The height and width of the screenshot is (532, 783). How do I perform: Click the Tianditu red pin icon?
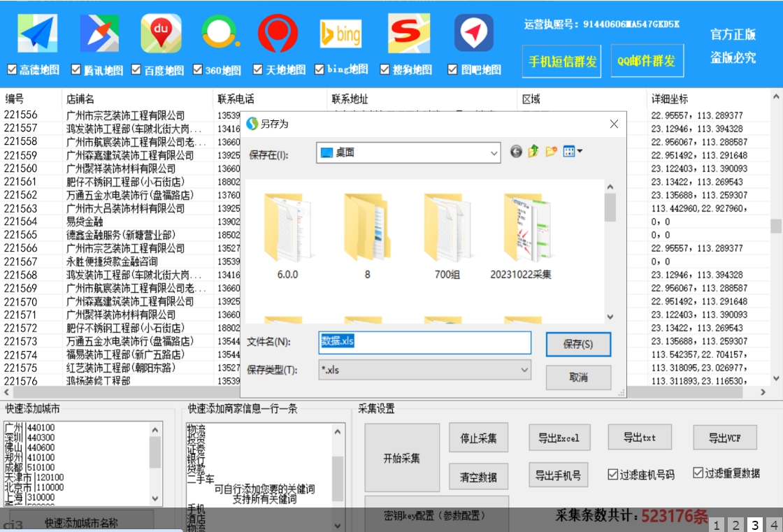[278, 34]
